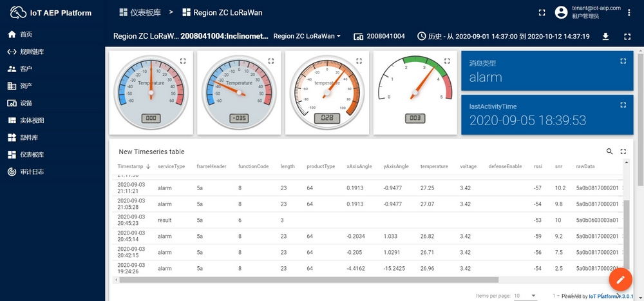The image size is (644, 301).
Task: Expand the first temperature gauge fullscreen
Action: 183,61
